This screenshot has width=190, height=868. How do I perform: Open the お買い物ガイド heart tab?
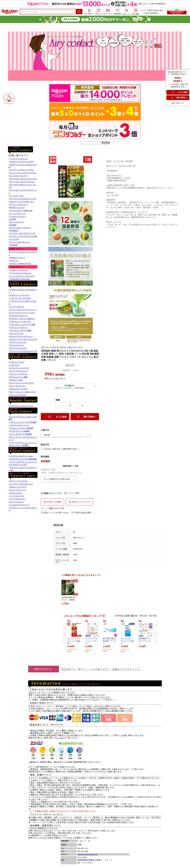pyautogui.click(x=137, y=42)
